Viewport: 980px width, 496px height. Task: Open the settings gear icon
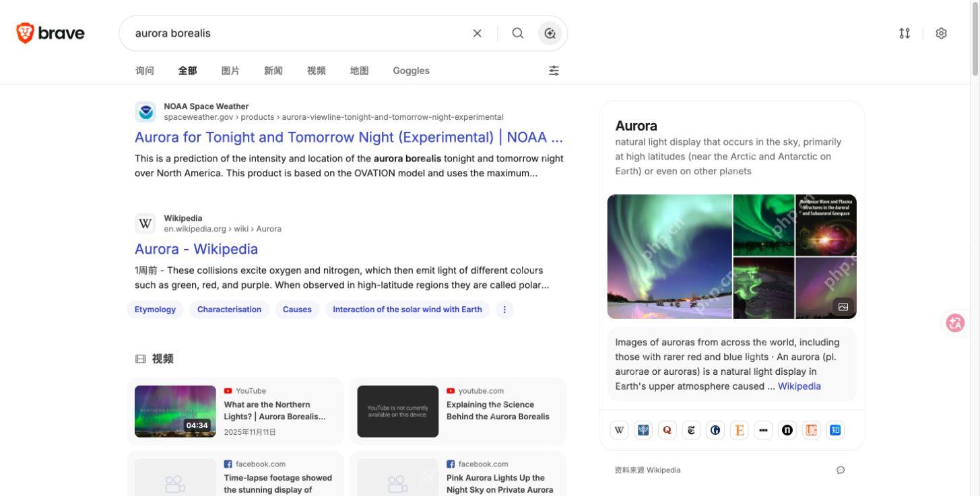[x=941, y=33]
